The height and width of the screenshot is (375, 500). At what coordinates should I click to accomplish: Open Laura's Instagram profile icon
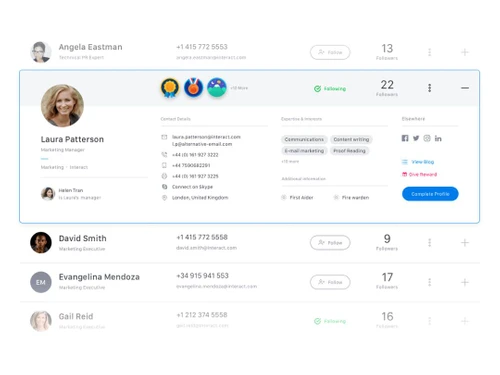tap(427, 138)
